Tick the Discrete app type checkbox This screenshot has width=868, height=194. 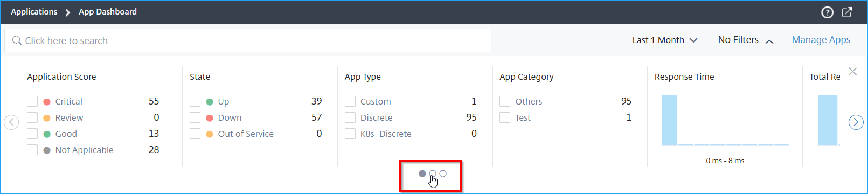click(x=350, y=117)
